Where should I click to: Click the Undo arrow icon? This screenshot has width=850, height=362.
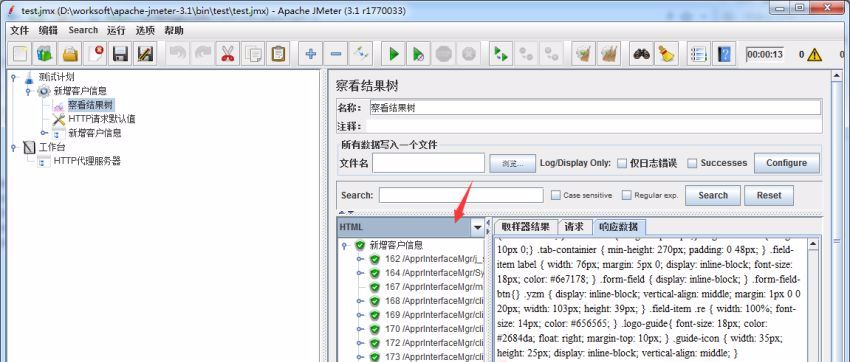pyautogui.click(x=178, y=54)
